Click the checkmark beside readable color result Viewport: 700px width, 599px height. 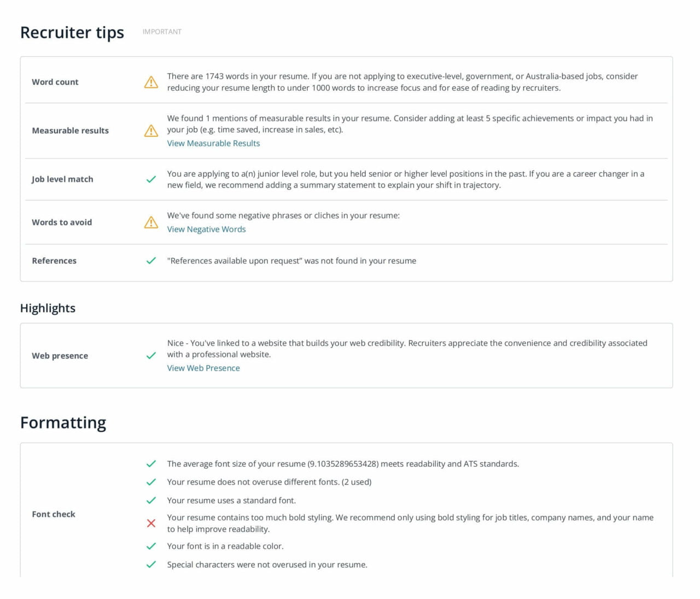[151, 546]
